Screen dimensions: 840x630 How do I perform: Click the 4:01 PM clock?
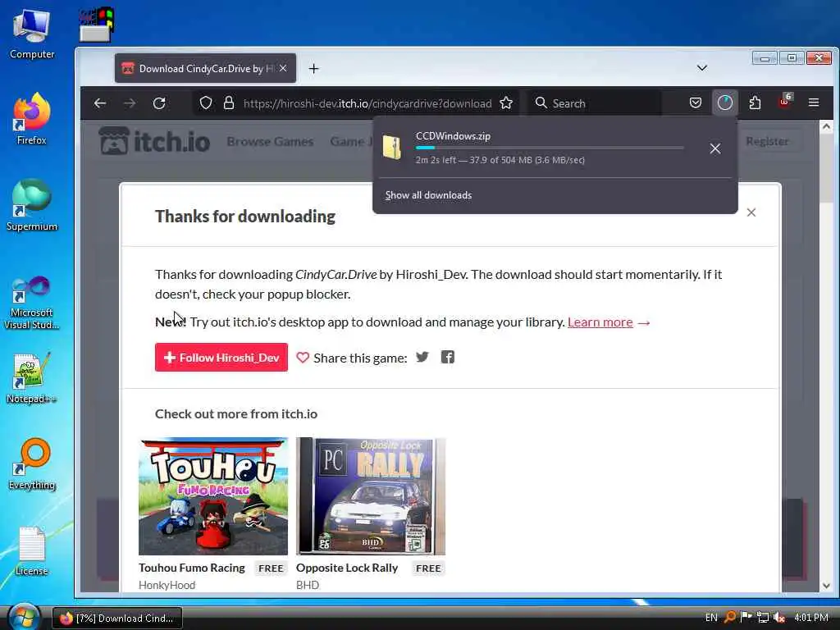(811, 618)
